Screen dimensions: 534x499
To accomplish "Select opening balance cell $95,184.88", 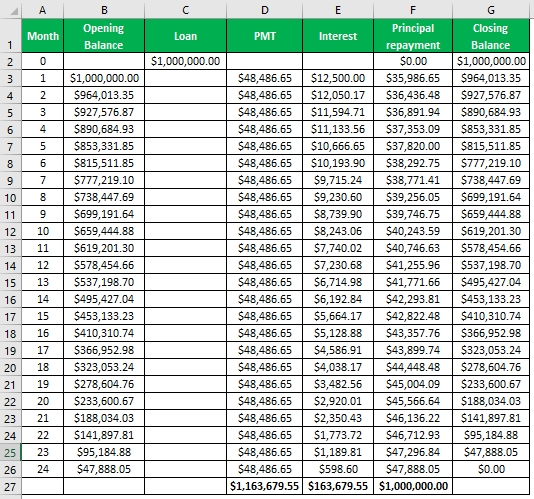I will coord(104,452).
